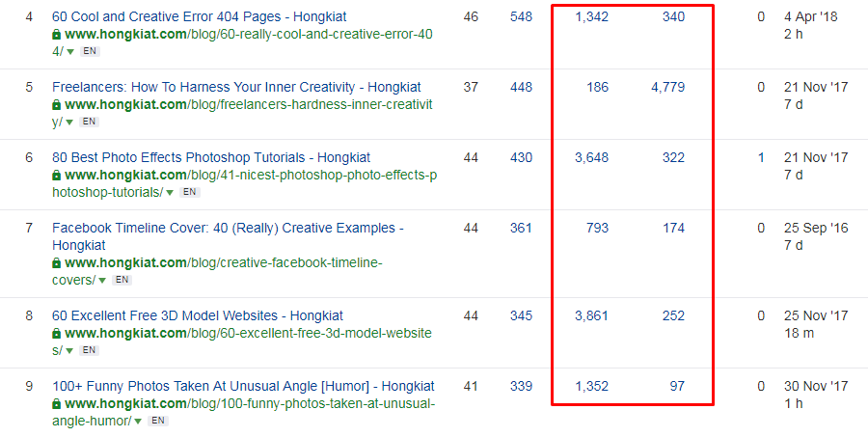The width and height of the screenshot is (868, 437).
Task: Click green padlock icon on 3D model URL
Action: [x=57, y=334]
